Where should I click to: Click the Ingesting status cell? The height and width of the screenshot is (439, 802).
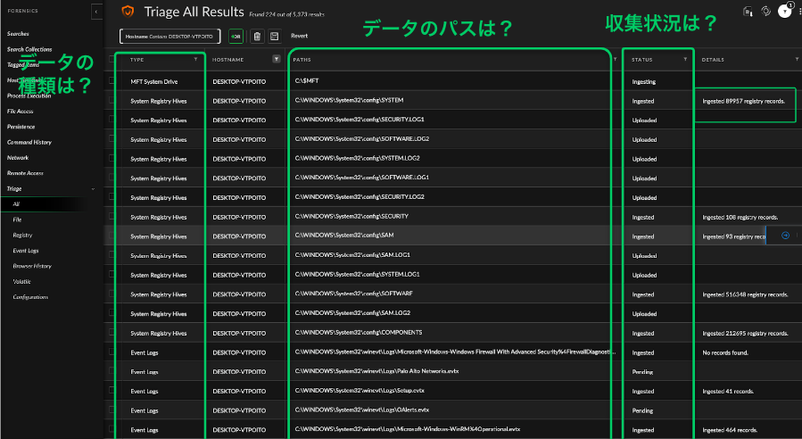coord(643,81)
